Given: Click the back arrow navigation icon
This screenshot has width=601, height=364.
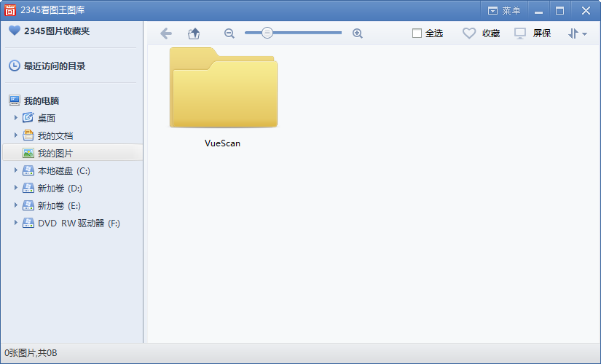Looking at the screenshot, I should coord(166,33).
